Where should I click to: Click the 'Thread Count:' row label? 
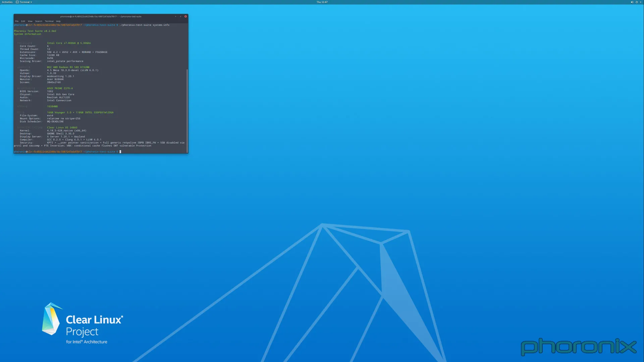pos(30,49)
